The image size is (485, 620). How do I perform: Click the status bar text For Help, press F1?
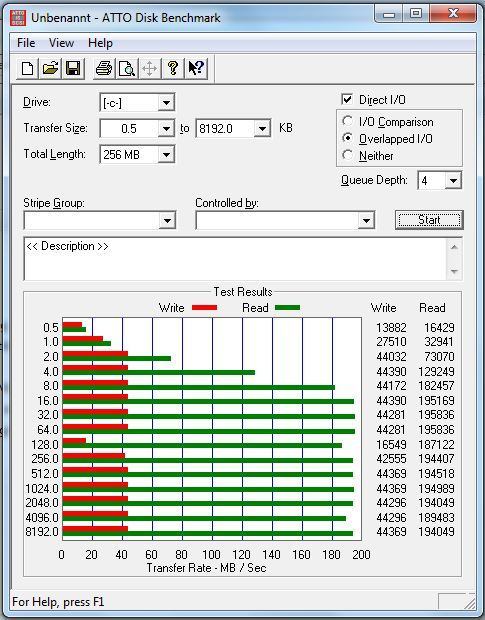(x=58, y=602)
